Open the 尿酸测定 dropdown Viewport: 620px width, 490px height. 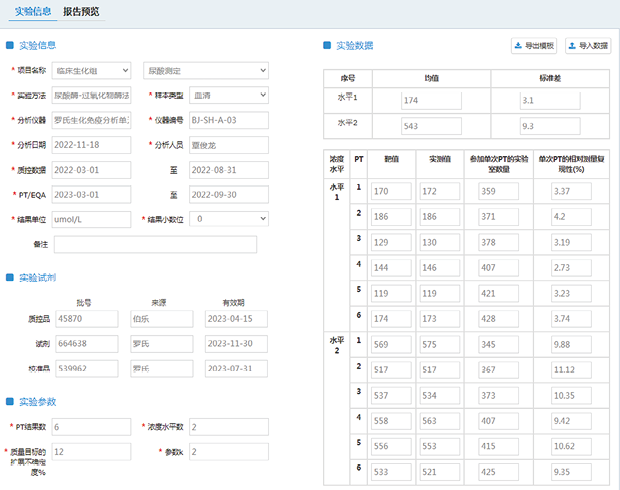pyautogui.click(x=206, y=71)
